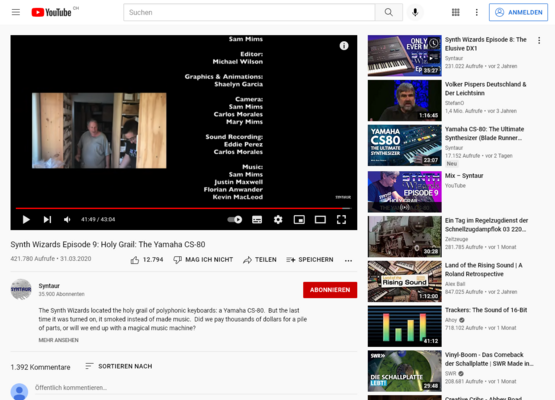Image resolution: width=555 pixels, height=400 pixels.
Task: Enter fullscreen mode in the player
Action: coord(341,219)
